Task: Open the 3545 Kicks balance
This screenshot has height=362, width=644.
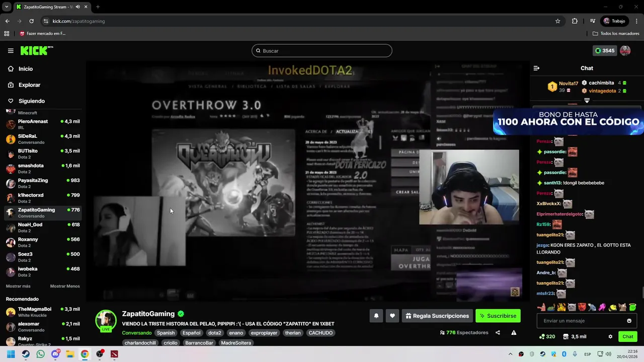Action: [605, 51]
